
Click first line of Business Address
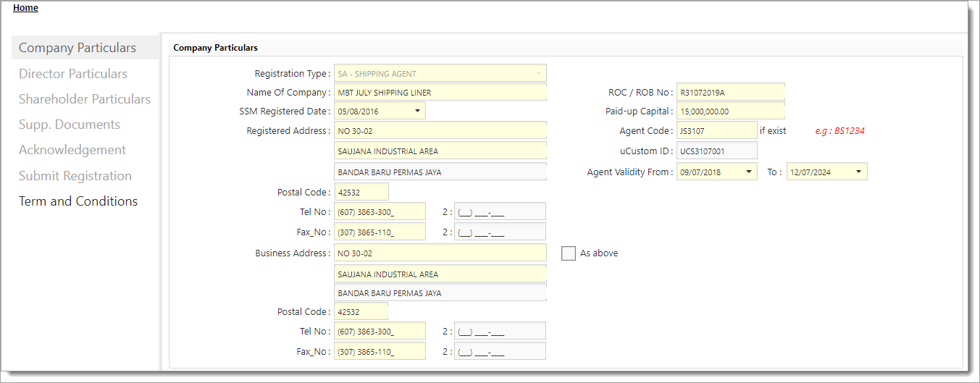click(x=440, y=253)
